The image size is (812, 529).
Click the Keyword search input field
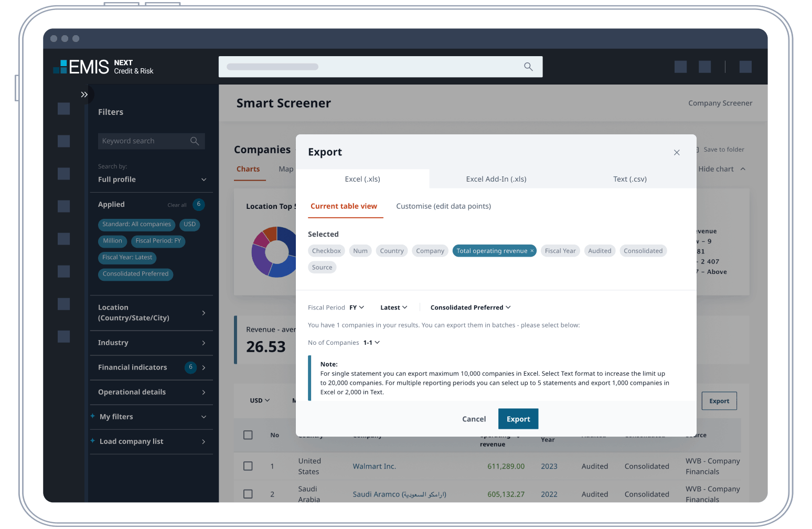coord(143,141)
